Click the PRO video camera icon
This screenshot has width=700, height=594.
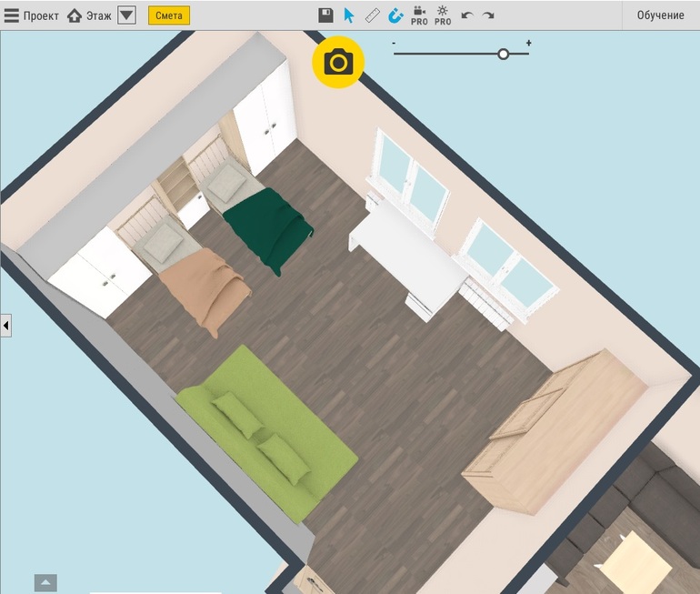click(x=419, y=15)
